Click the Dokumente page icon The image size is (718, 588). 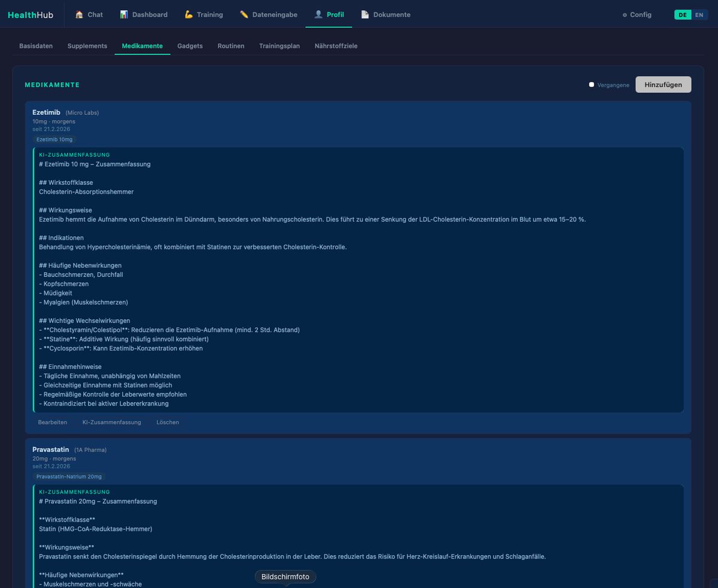pos(365,15)
